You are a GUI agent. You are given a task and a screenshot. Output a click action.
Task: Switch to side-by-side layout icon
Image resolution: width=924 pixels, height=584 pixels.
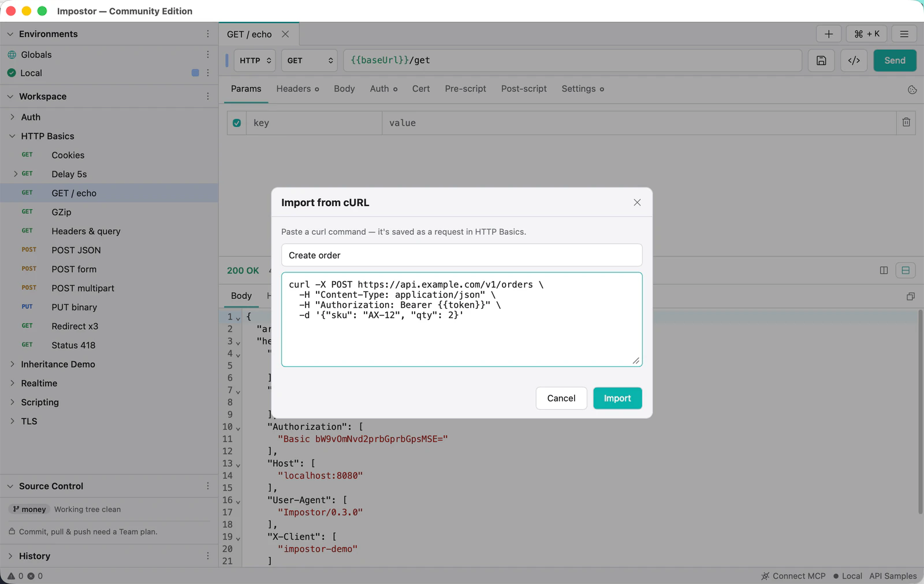[x=884, y=270]
